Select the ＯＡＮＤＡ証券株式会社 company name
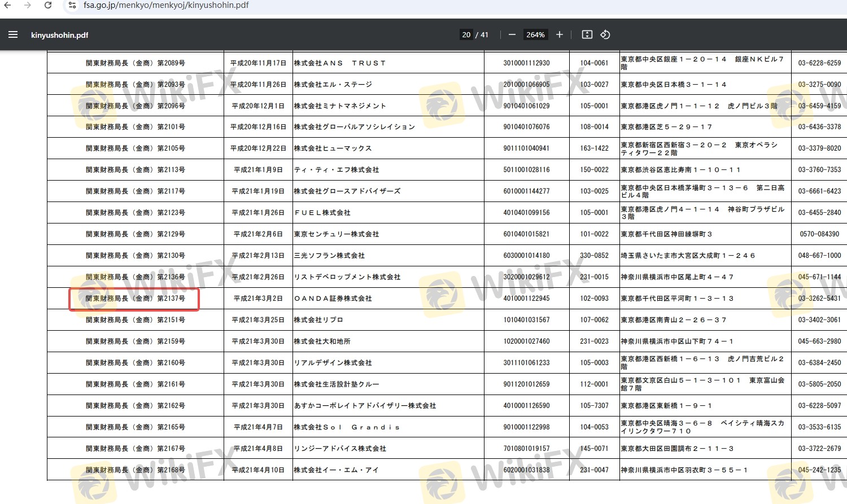The height and width of the screenshot is (504, 847). click(x=333, y=299)
